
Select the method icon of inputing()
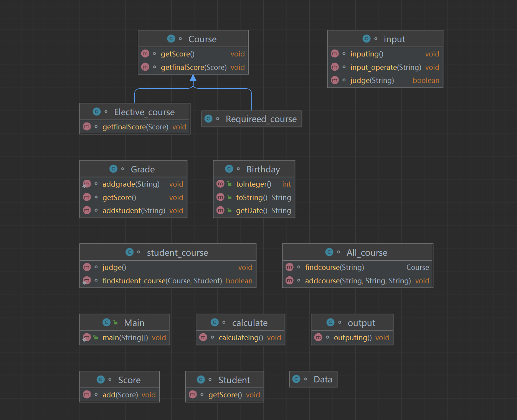pos(335,54)
